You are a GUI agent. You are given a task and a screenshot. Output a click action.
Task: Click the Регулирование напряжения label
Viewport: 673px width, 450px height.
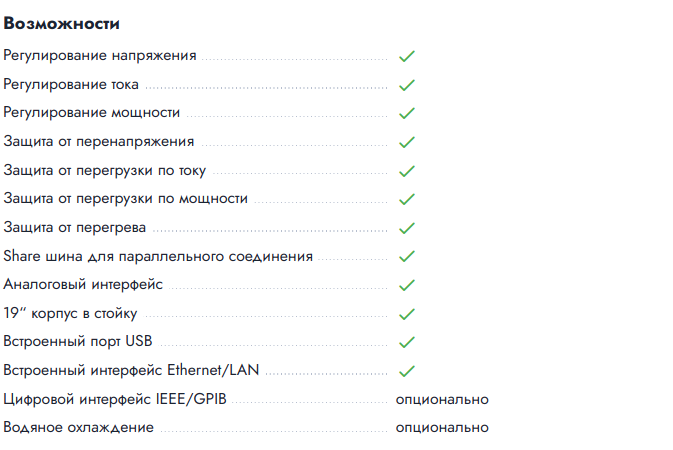[x=100, y=56]
